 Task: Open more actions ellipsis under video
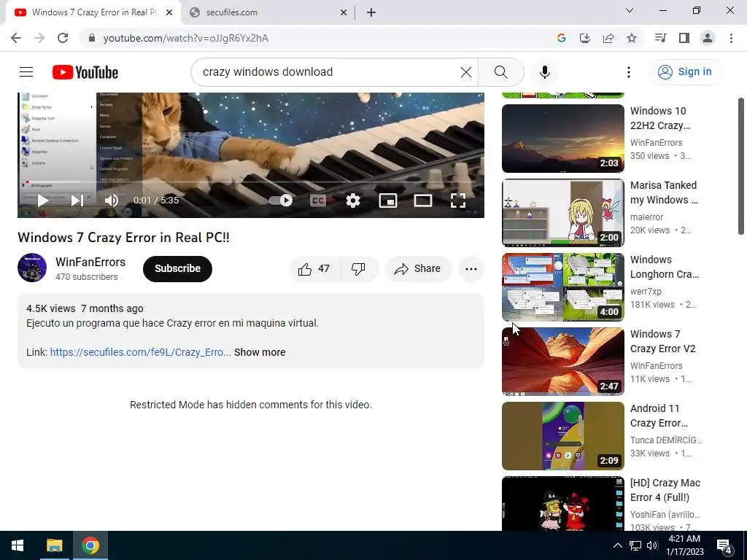[x=471, y=269]
